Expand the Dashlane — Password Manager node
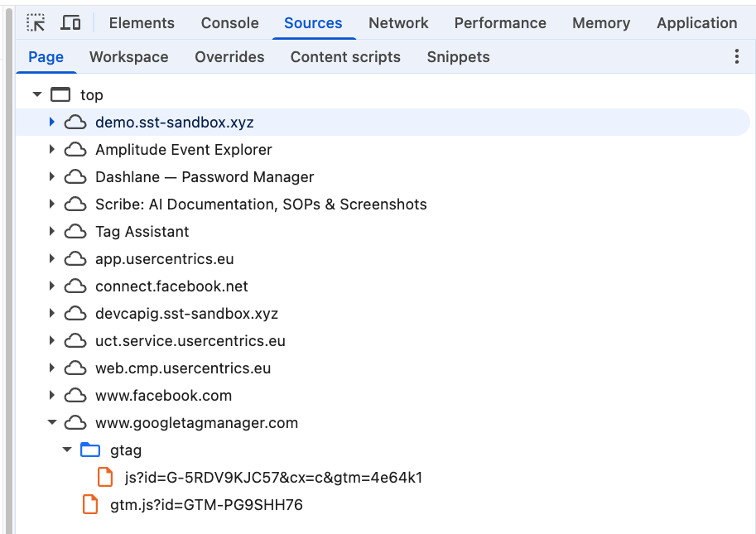 point(51,177)
